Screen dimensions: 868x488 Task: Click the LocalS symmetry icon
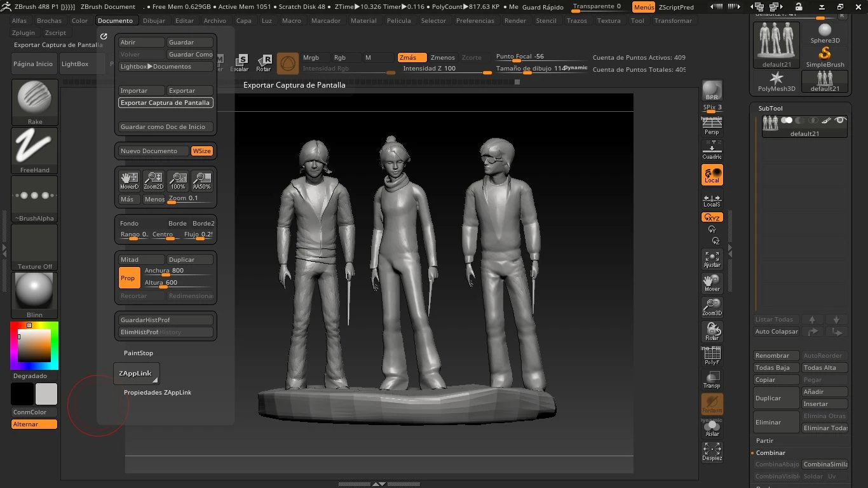712,199
